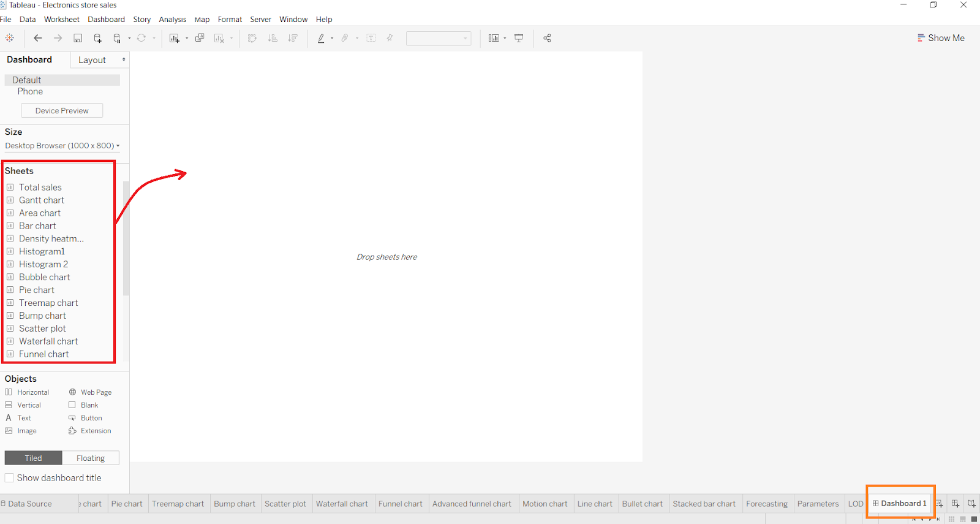Select the Image object
The width and height of the screenshot is (980, 524).
point(21,431)
